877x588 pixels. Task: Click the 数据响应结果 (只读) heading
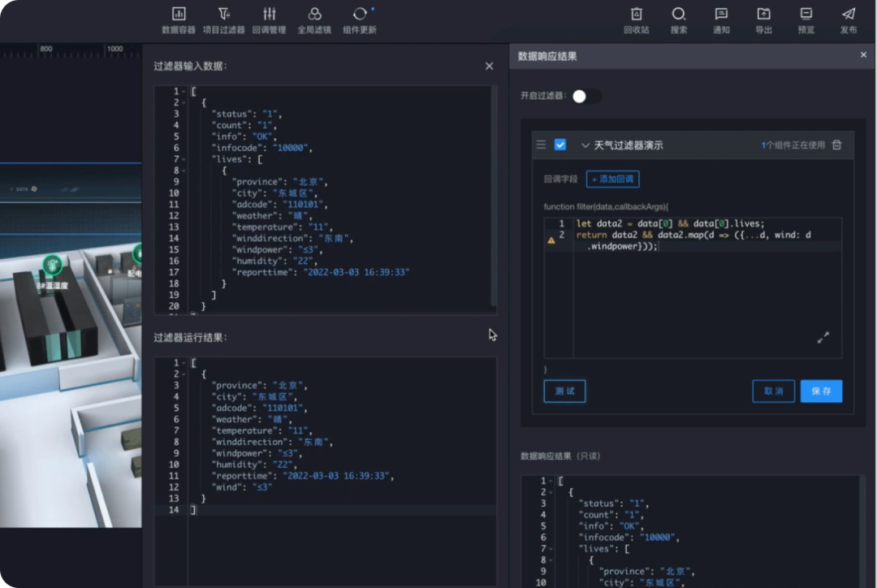click(559, 456)
